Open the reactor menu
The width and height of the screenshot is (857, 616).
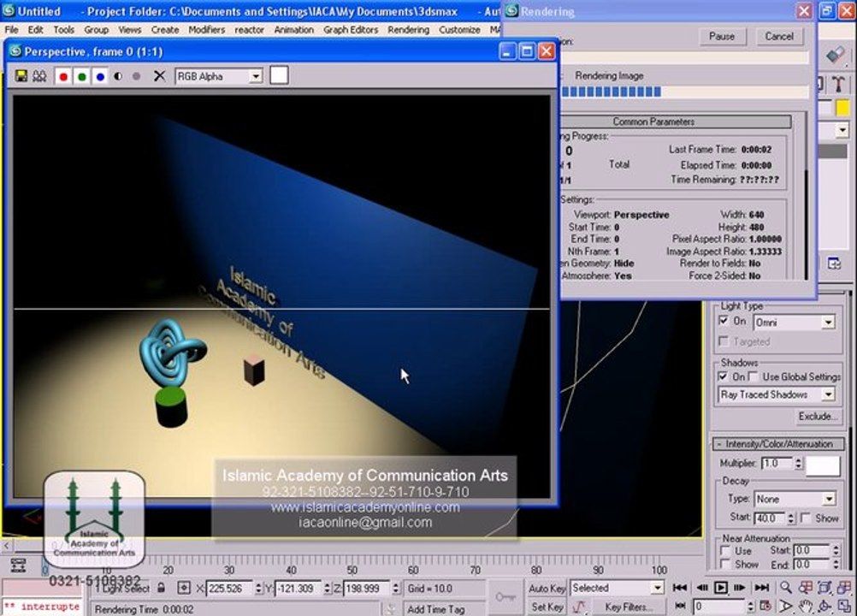(x=249, y=29)
